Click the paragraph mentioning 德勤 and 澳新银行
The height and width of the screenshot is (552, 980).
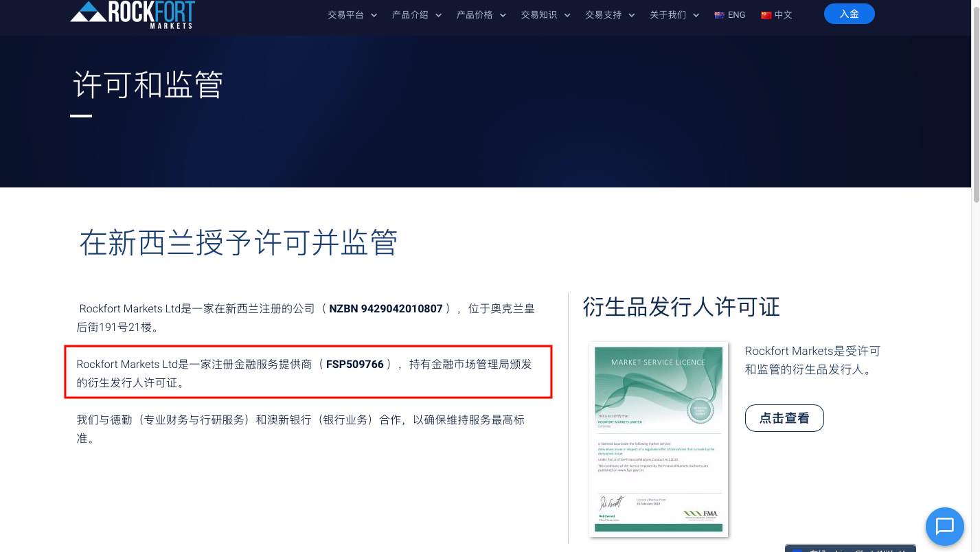tap(301, 428)
